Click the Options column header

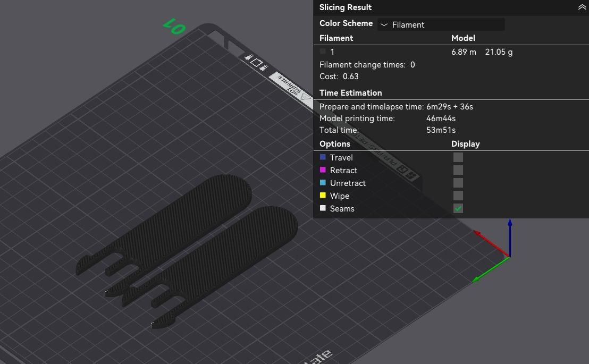tap(335, 144)
